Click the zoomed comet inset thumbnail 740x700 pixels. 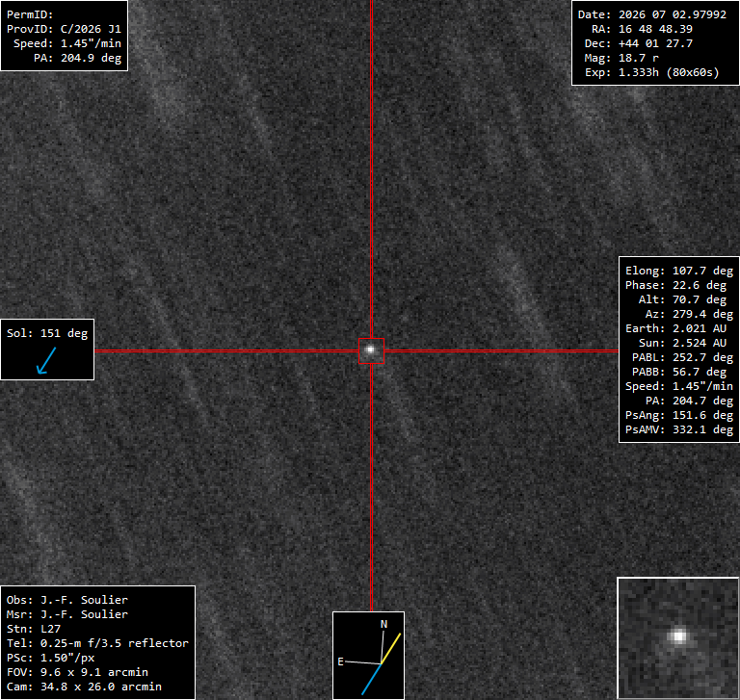point(678,637)
